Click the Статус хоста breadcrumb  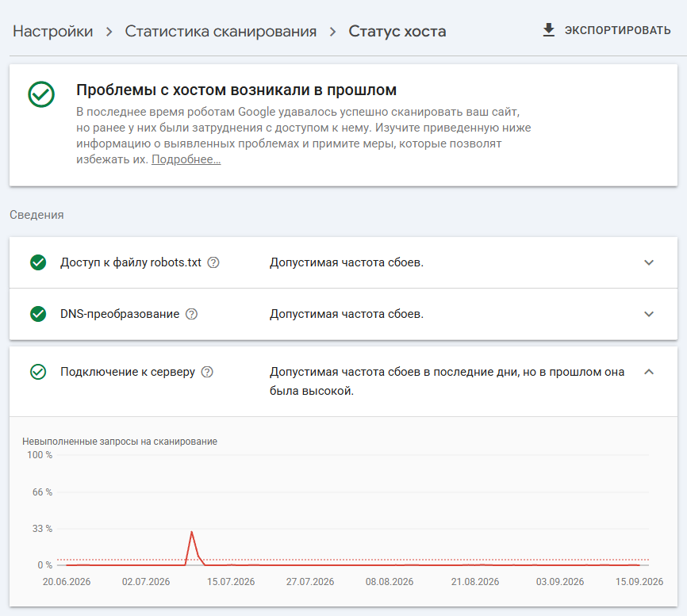(397, 32)
